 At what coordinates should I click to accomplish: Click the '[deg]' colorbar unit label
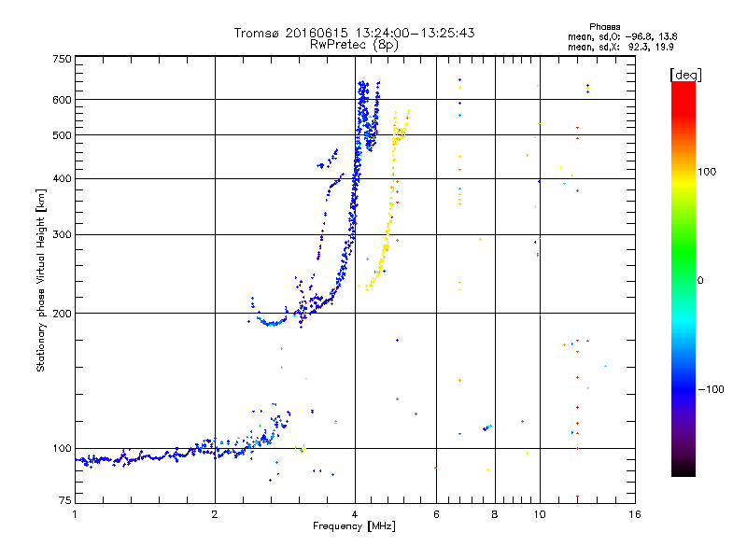click(685, 75)
